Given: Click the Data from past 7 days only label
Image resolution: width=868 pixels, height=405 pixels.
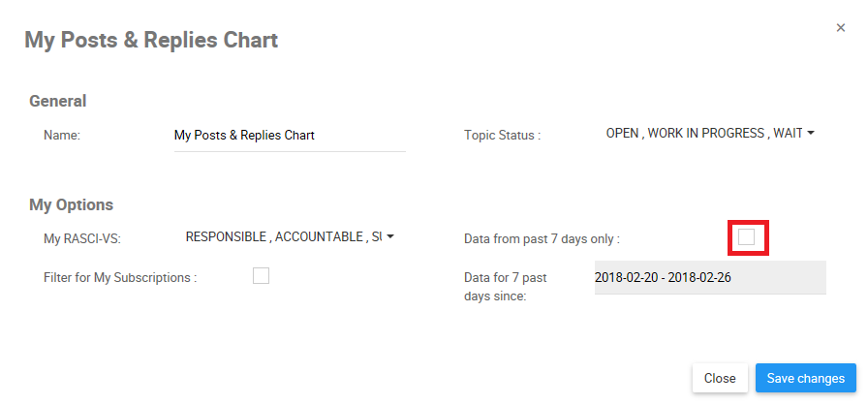Looking at the screenshot, I should (x=542, y=238).
